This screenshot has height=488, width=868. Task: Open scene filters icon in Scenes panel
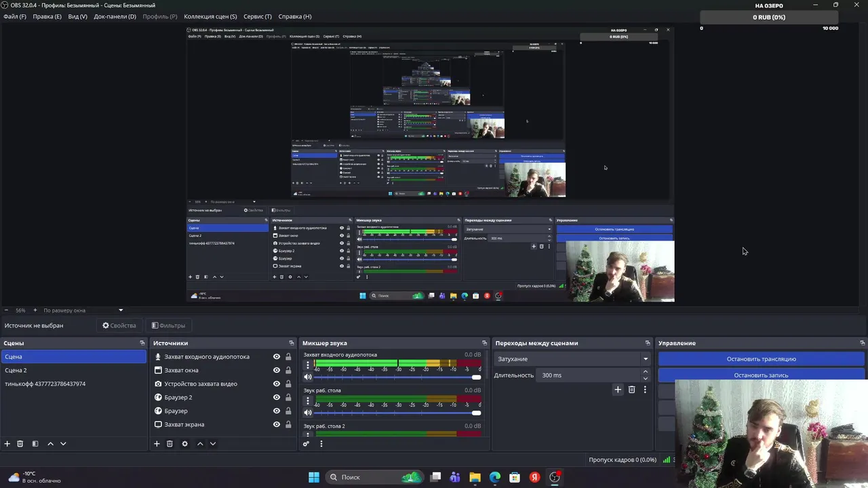point(35,444)
